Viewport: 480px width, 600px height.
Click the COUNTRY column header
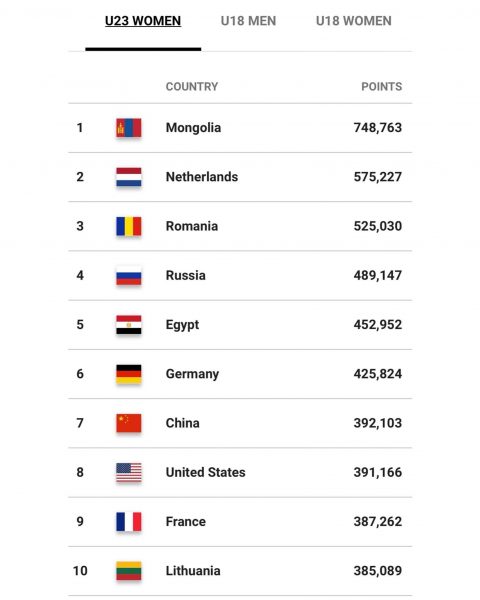(x=192, y=86)
